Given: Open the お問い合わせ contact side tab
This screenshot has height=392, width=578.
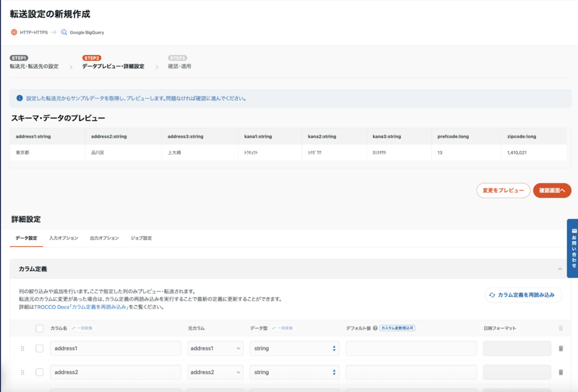Looking at the screenshot, I should [x=572, y=248].
